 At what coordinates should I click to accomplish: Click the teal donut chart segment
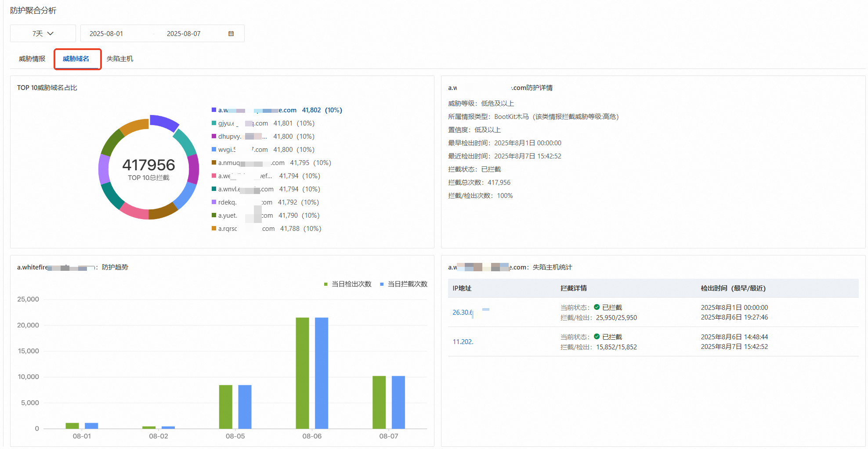pyautogui.click(x=186, y=141)
